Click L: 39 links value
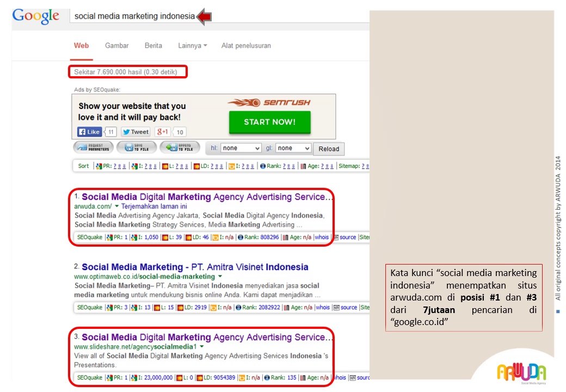Image resolution: width=566 pixels, height=392 pixels. click(175, 237)
